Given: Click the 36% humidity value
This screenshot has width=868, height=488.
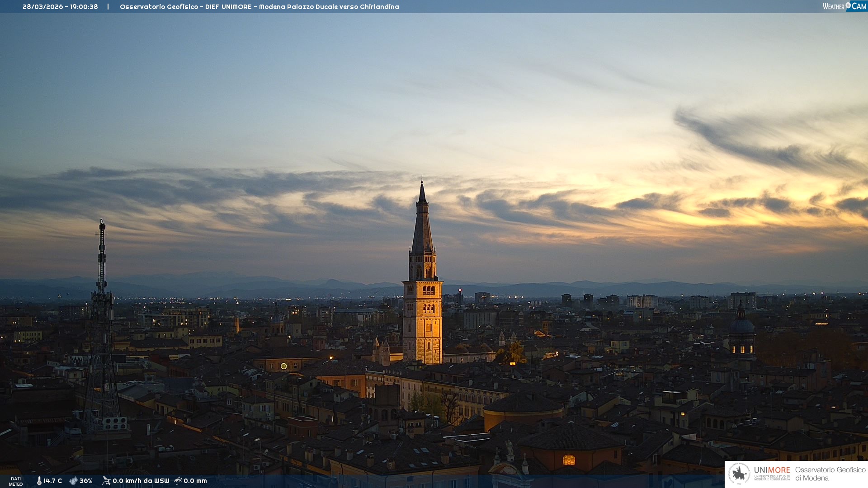Looking at the screenshot, I should click(86, 481).
